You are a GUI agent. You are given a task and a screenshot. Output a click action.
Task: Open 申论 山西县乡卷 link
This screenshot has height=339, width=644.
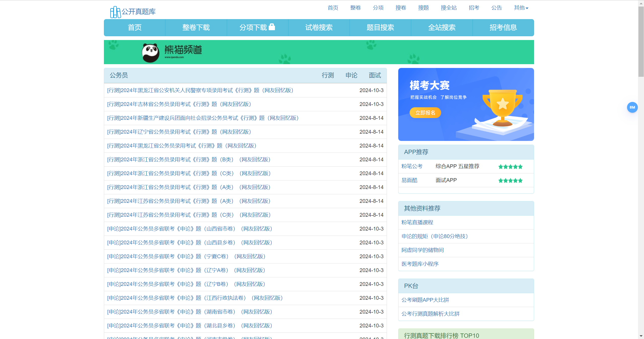point(190,243)
